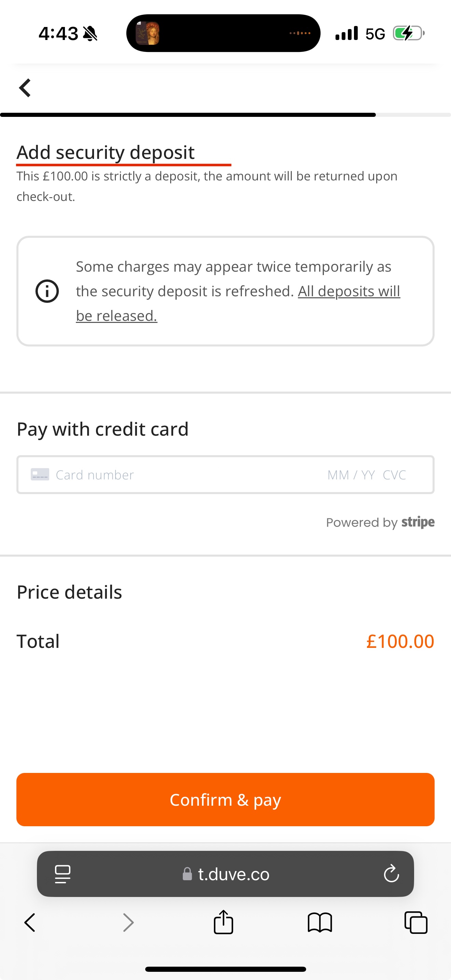Open the Safari share sheet
This screenshot has width=451, height=980.
click(x=223, y=922)
